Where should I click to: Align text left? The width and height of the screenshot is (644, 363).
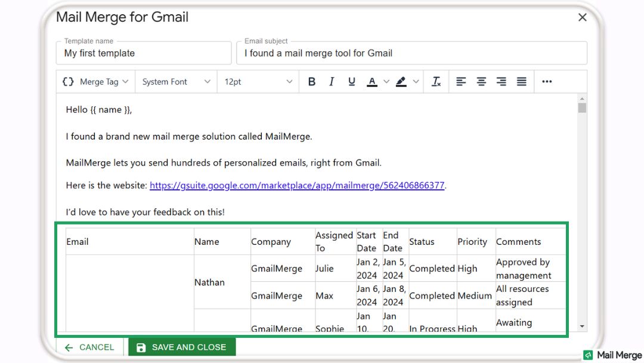point(461,81)
